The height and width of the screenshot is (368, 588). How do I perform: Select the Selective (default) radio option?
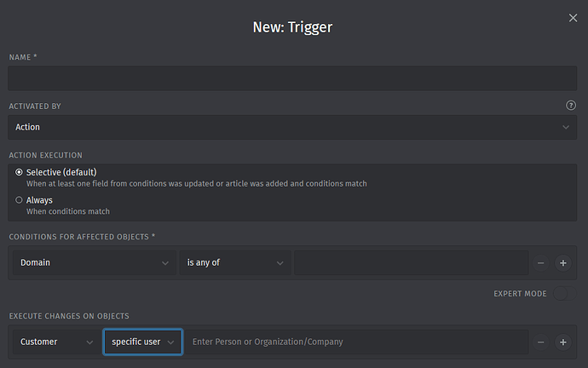[x=19, y=172]
